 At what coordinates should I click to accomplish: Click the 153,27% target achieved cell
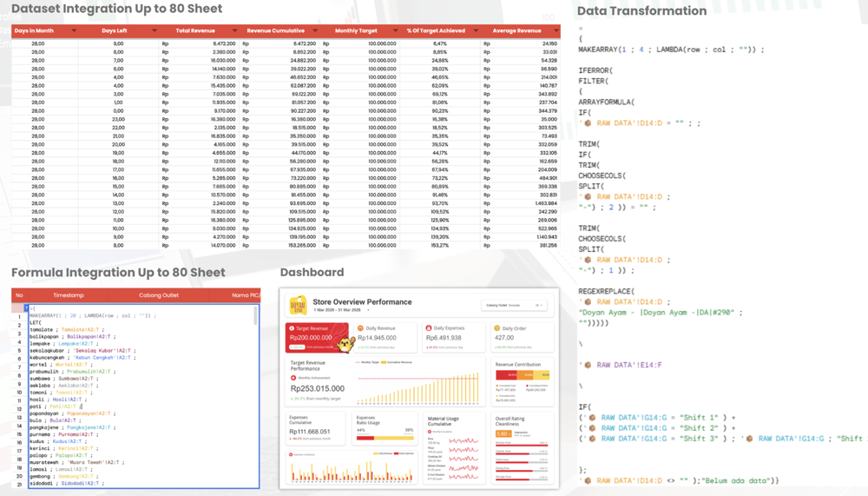[x=440, y=245]
